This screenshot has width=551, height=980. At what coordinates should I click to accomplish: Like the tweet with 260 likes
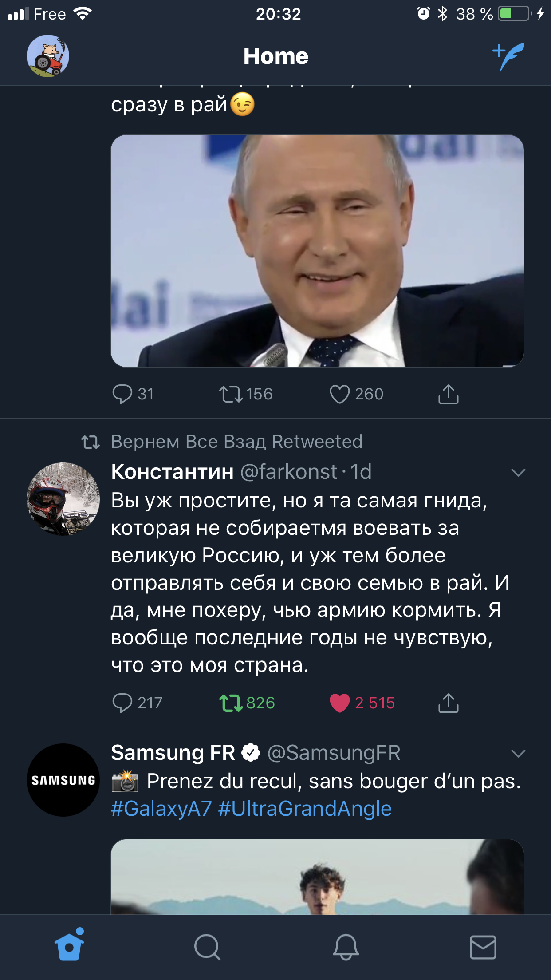tap(340, 394)
